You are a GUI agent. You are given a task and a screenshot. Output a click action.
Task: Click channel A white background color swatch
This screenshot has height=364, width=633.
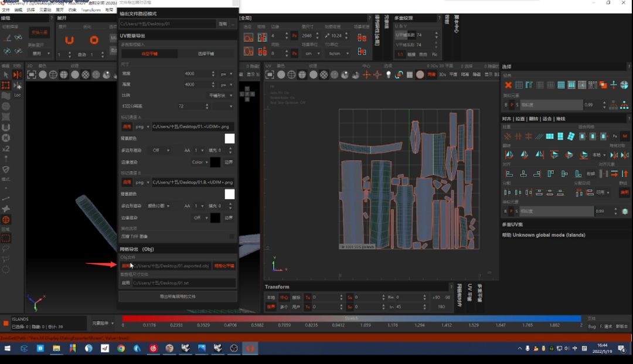(229, 138)
